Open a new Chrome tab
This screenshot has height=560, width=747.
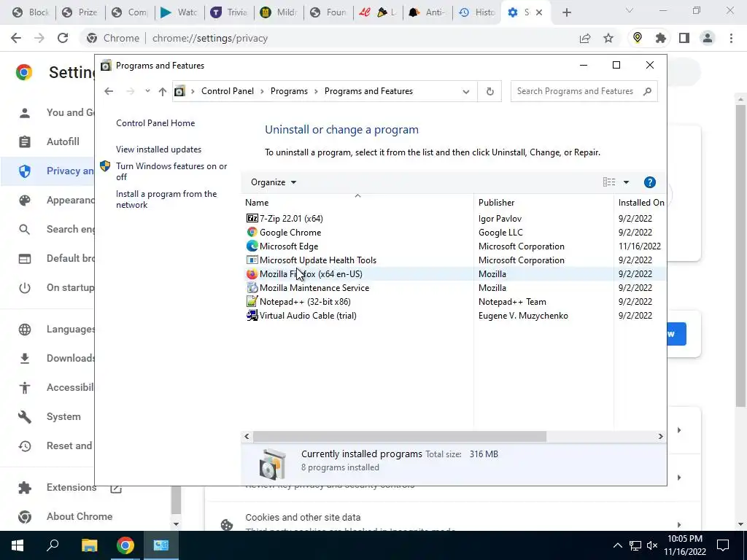566,12
